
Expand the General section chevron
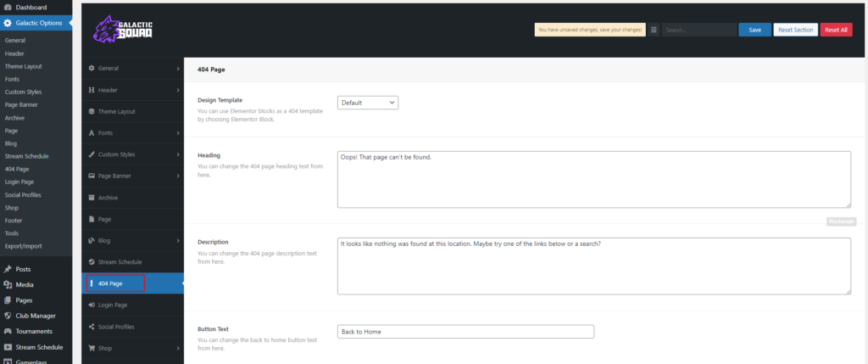tap(178, 68)
